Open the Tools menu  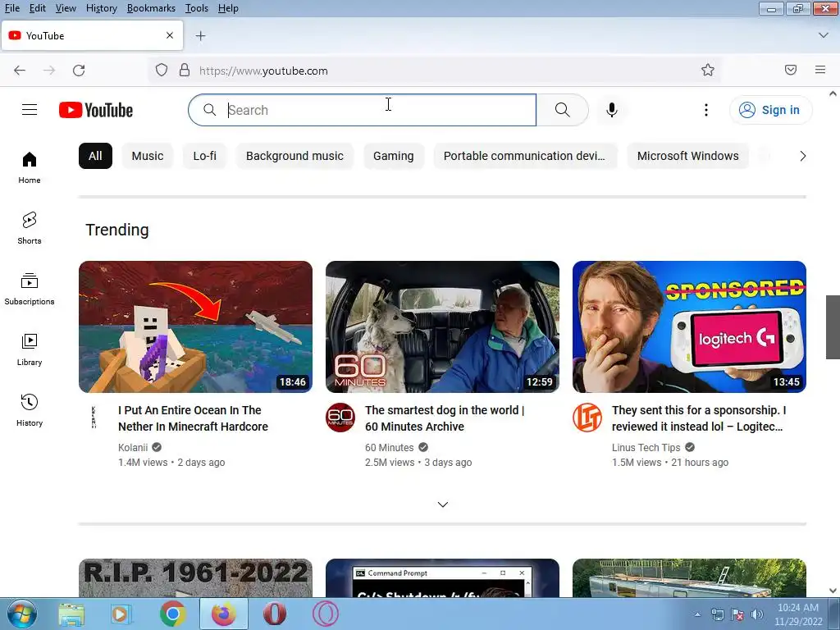pyautogui.click(x=197, y=8)
